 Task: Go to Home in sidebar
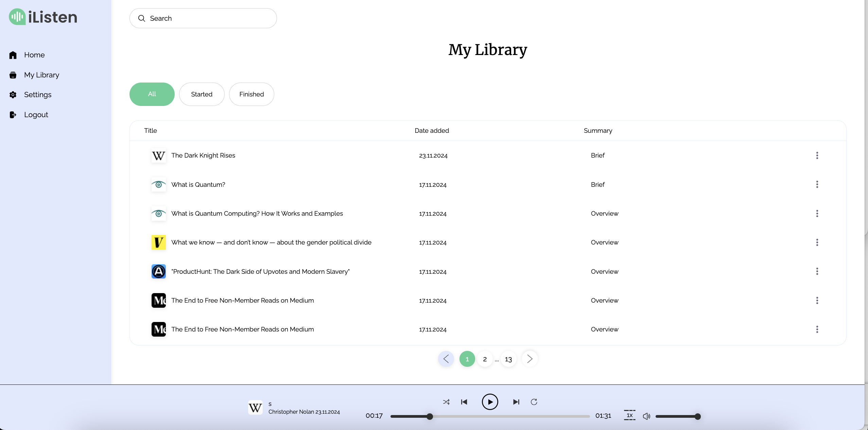pyautogui.click(x=34, y=55)
